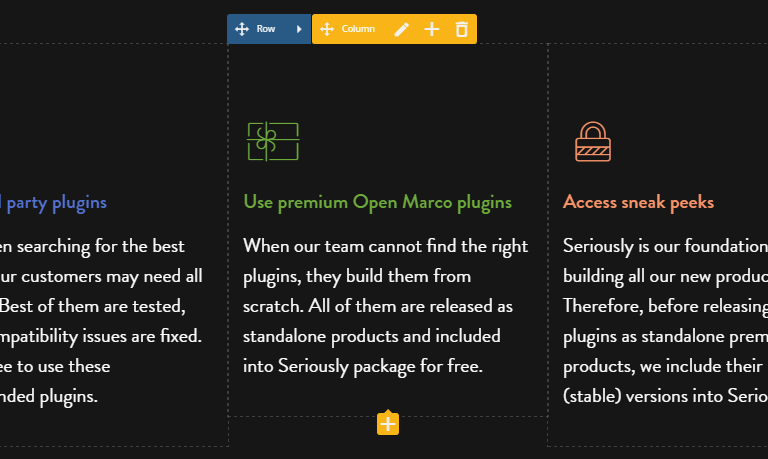Click the Row label in the blue toolbar
This screenshot has height=459, width=768.
(266, 29)
